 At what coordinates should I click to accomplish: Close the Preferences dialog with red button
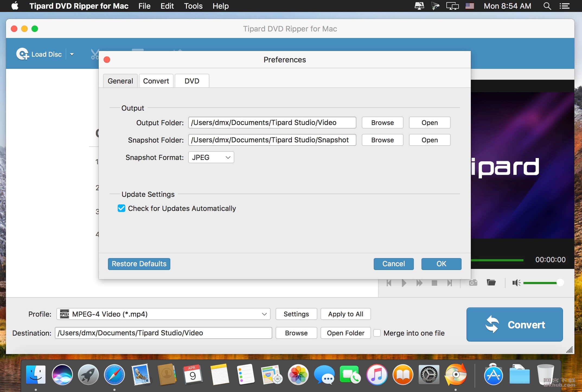[x=107, y=60]
